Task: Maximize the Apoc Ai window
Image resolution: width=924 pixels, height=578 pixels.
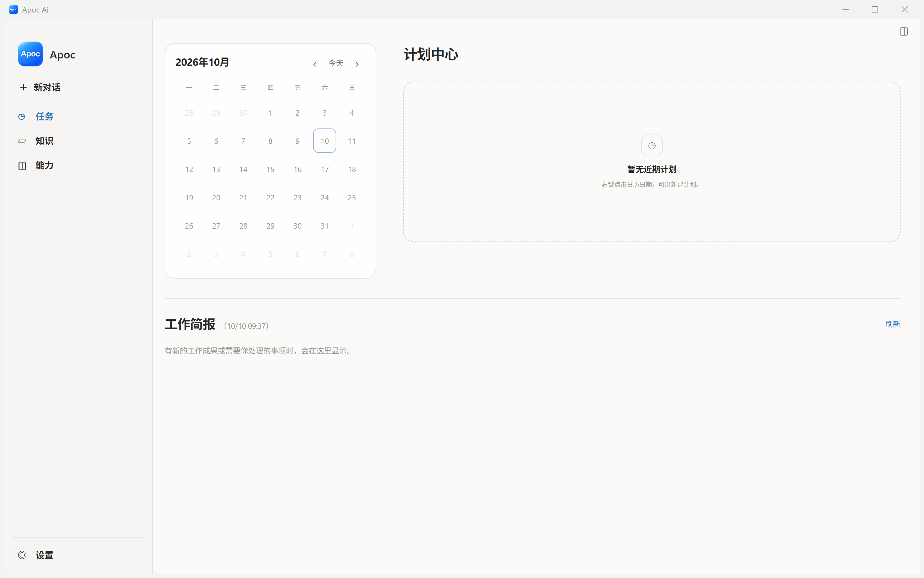Action: click(875, 9)
